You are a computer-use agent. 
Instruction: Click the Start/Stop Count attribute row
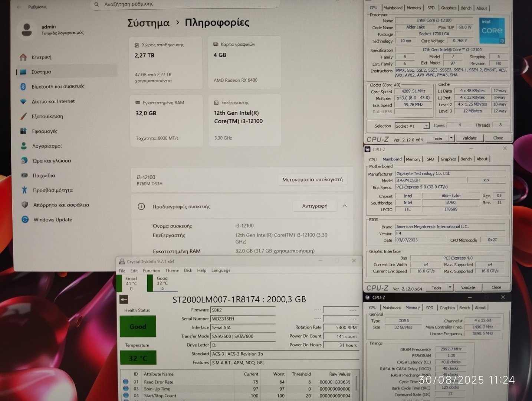237,396
